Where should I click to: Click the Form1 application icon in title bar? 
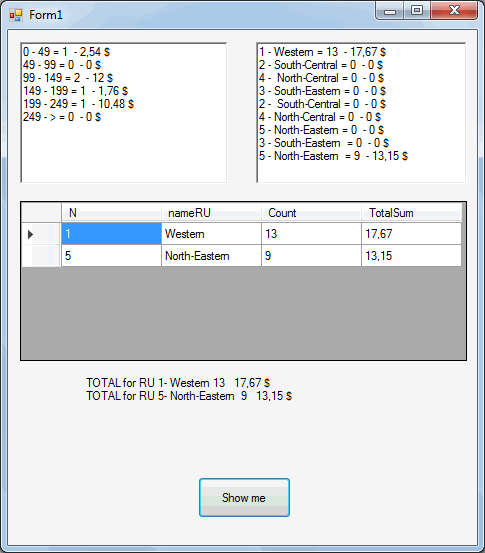click(x=16, y=15)
